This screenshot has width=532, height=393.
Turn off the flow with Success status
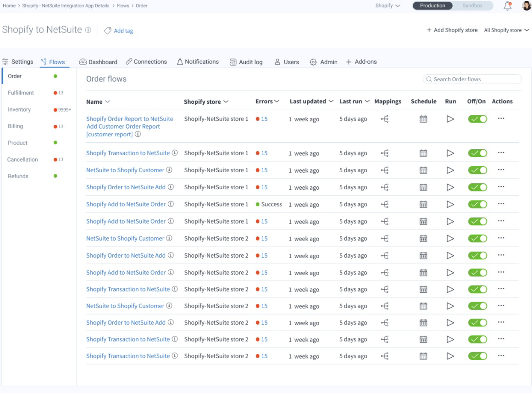pos(477,204)
